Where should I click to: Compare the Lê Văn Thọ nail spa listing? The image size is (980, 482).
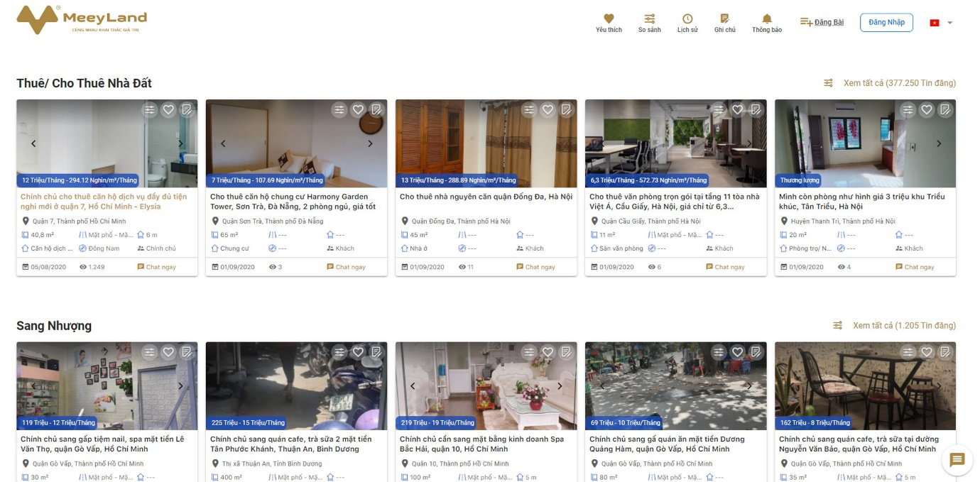[x=149, y=352]
